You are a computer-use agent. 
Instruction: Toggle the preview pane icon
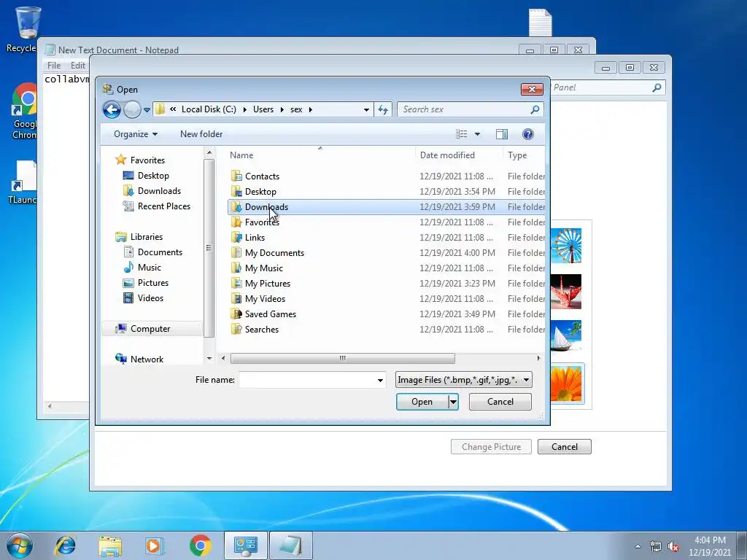tap(502, 134)
